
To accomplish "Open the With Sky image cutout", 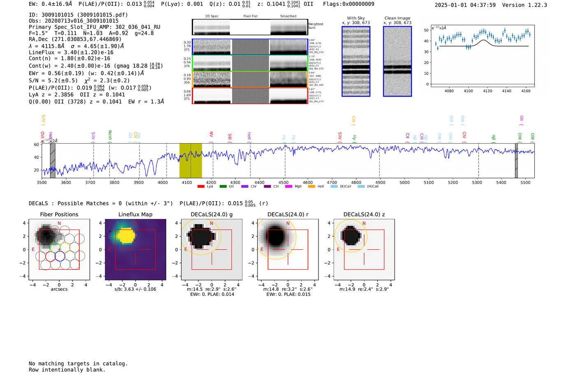I will [x=356, y=61].
